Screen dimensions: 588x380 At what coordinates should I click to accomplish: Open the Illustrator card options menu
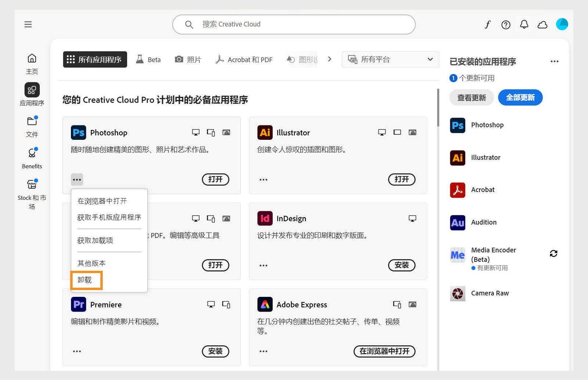263,179
